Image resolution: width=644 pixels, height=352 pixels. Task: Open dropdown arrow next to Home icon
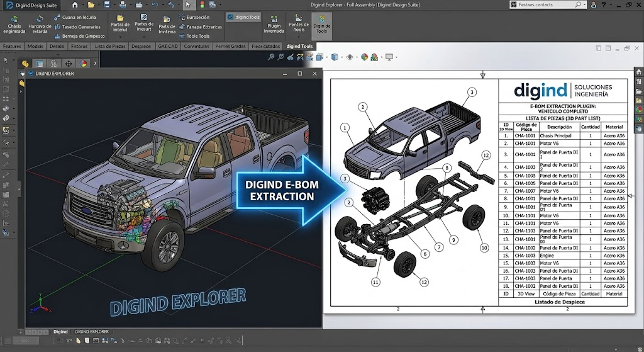point(82,5)
